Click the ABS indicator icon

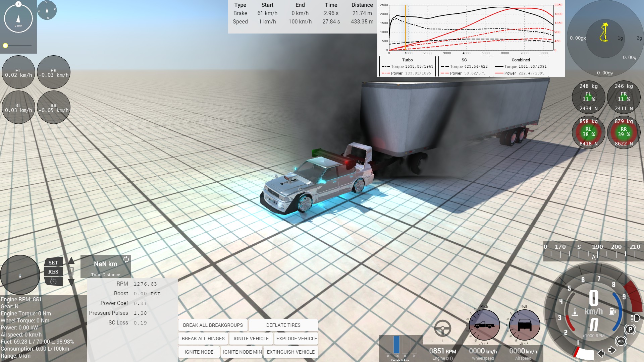(x=621, y=341)
